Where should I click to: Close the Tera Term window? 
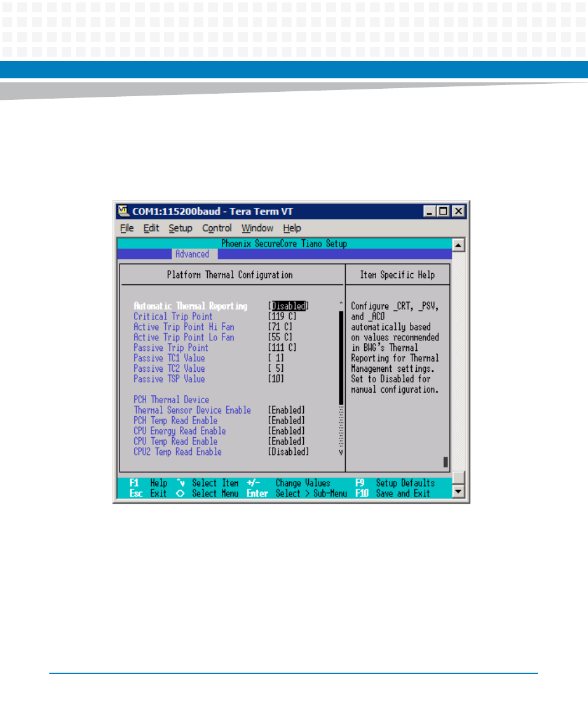pos(459,211)
